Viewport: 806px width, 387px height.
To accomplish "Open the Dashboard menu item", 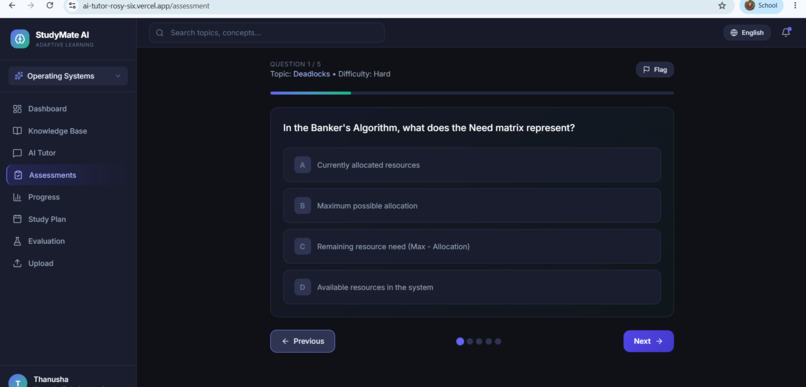I will 67,109.
